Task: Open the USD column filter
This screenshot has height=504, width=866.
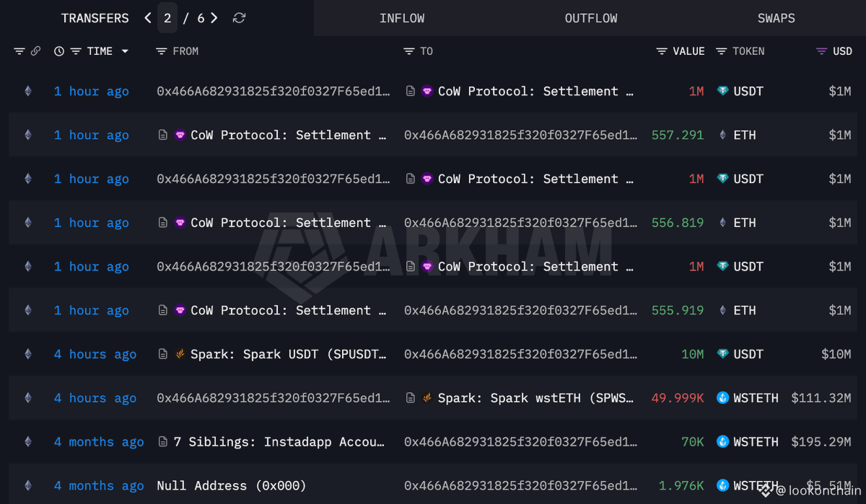Action: (x=821, y=51)
